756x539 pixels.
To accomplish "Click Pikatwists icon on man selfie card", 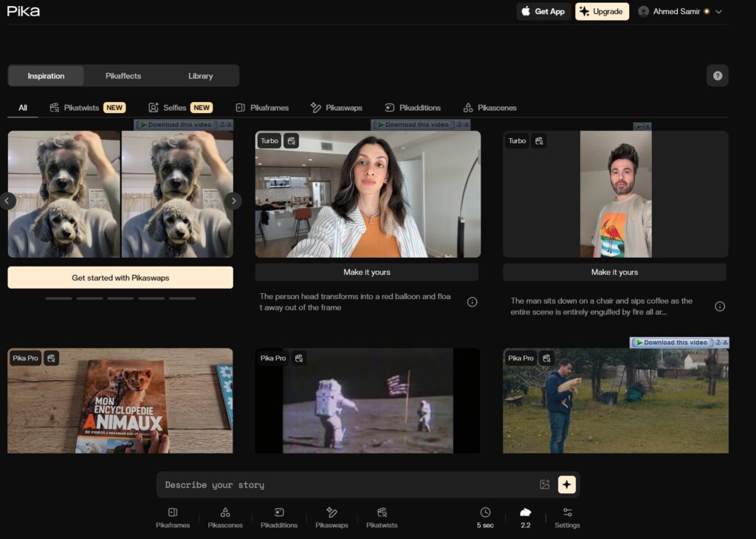I will 539,141.
